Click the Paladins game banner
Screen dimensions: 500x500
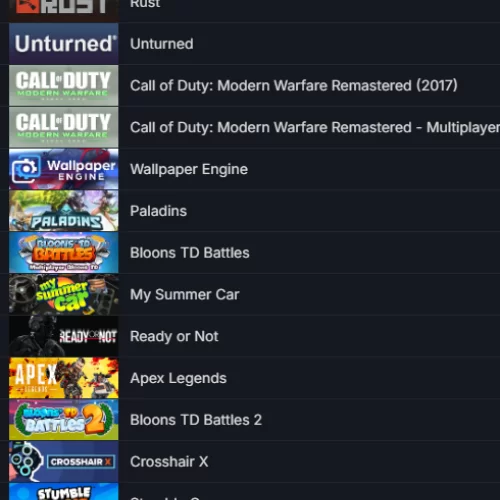pyautogui.click(x=64, y=211)
